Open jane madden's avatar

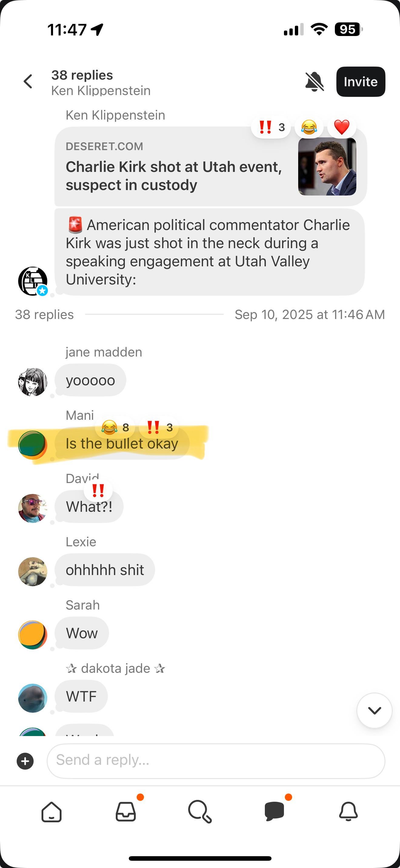[x=33, y=382]
